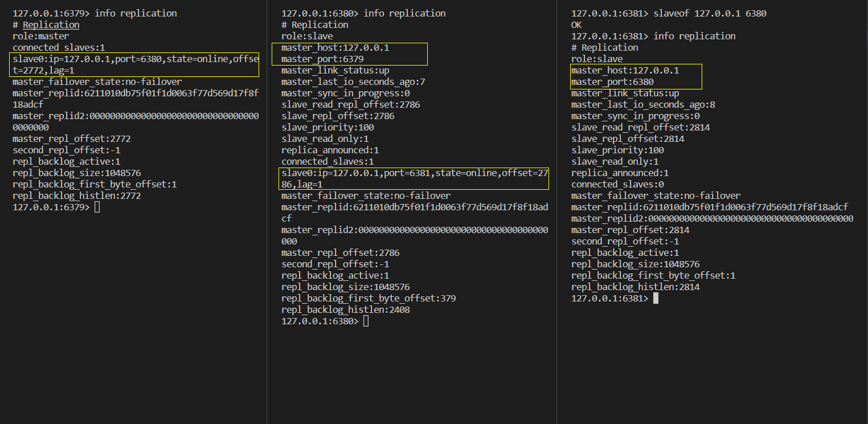Click the 6381 terminal's empty prompt cursor
The height and width of the screenshot is (424, 868).
(656, 298)
